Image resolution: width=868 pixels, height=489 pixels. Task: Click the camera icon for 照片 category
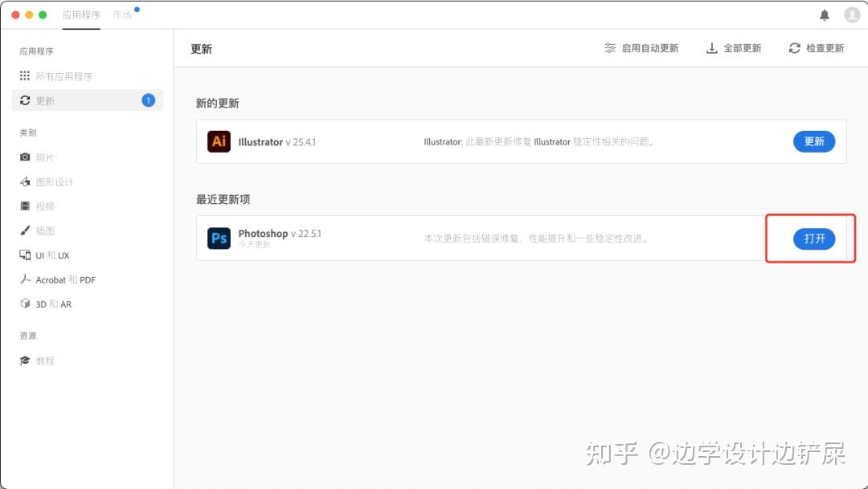tap(25, 157)
